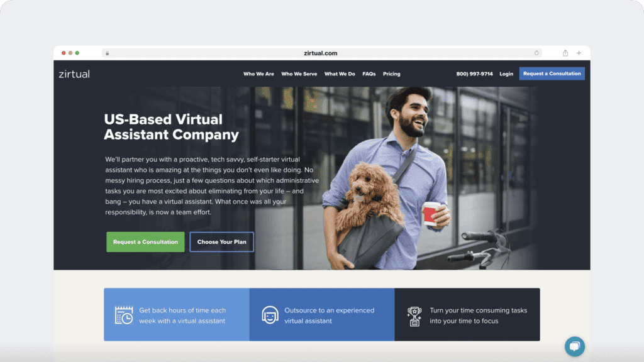This screenshot has height=362, width=644.
Task: Select the virtual assistant headset icon
Action: (270, 314)
